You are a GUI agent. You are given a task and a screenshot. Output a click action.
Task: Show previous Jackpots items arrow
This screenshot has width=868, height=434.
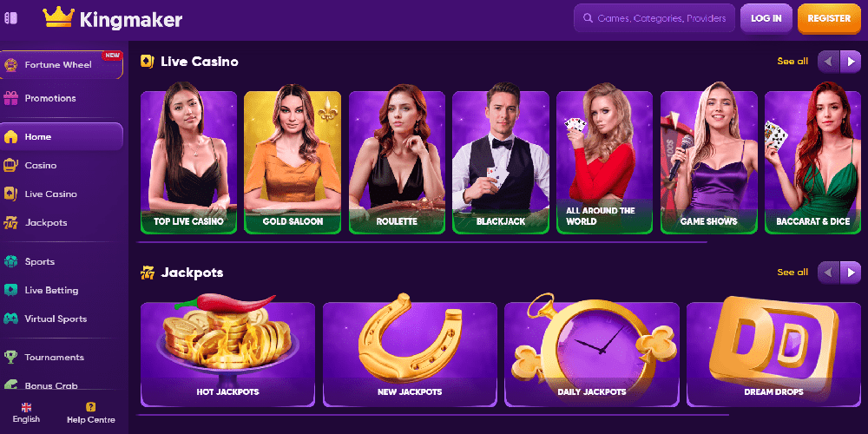829,273
